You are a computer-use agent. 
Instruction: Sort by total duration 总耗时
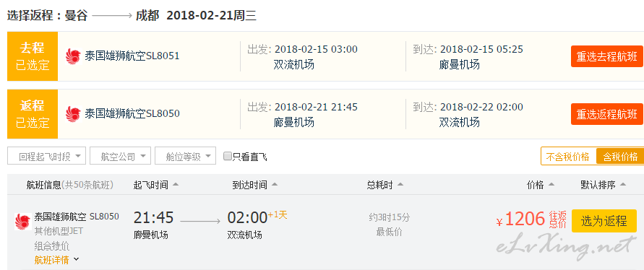[385, 185]
